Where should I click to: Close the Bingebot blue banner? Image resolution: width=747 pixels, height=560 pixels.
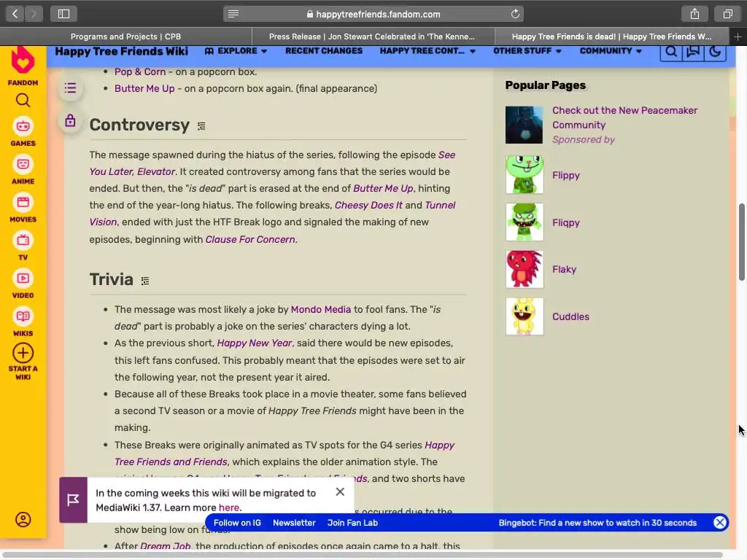click(720, 523)
